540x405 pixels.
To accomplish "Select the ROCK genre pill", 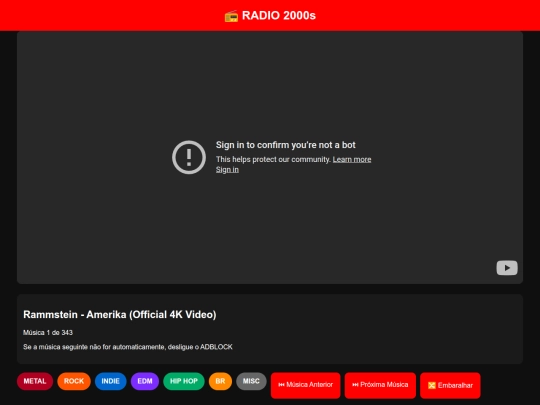I will (74, 381).
